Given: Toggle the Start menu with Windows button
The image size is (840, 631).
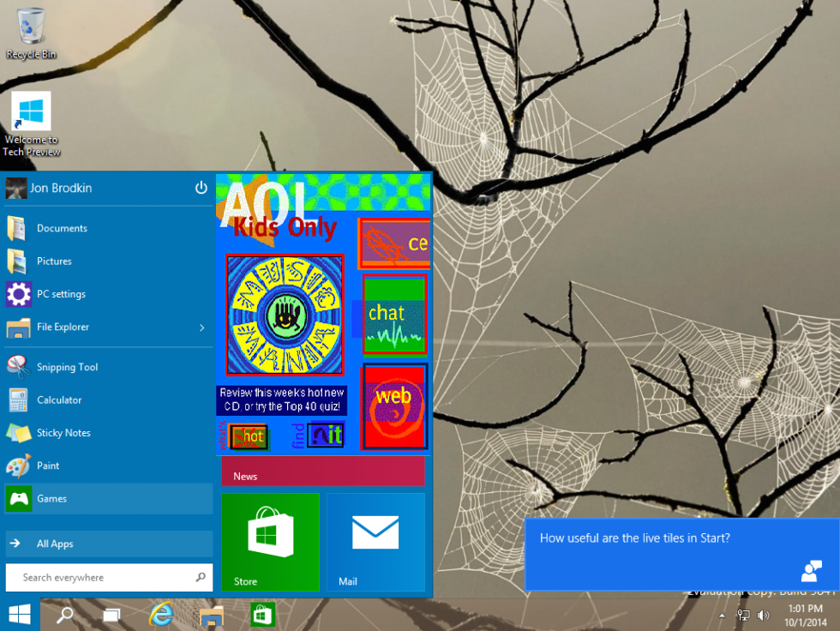Looking at the screenshot, I should pyautogui.click(x=20, y=615).
